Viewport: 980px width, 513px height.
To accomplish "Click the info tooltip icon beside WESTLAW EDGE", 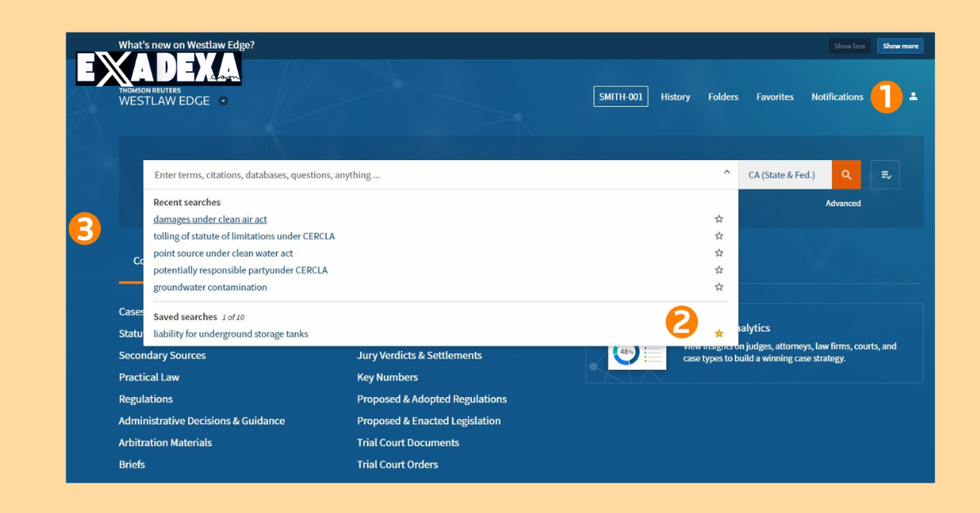I will coord(224,100).
